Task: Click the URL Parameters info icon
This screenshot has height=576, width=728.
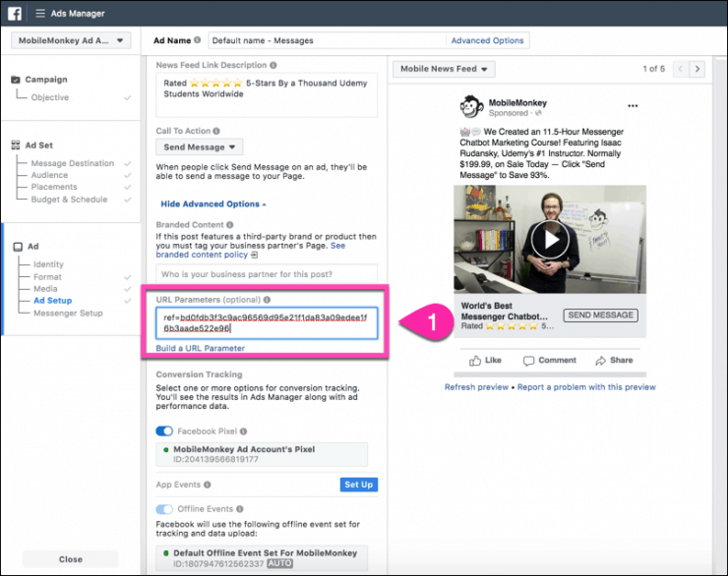Action: [267, 300]
